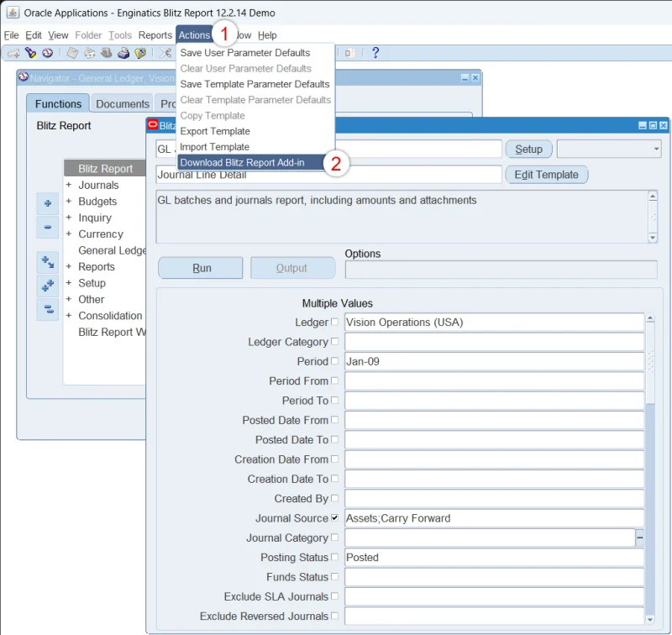Click the question mark Window Help icon
The height and width of the screenshot is (635, 672).
[x=375, y=53]
